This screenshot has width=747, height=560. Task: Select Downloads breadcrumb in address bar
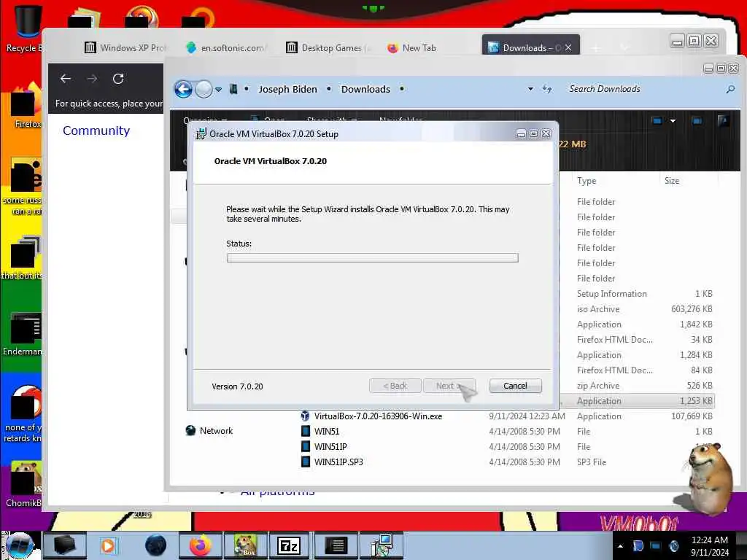coord(365,89)
